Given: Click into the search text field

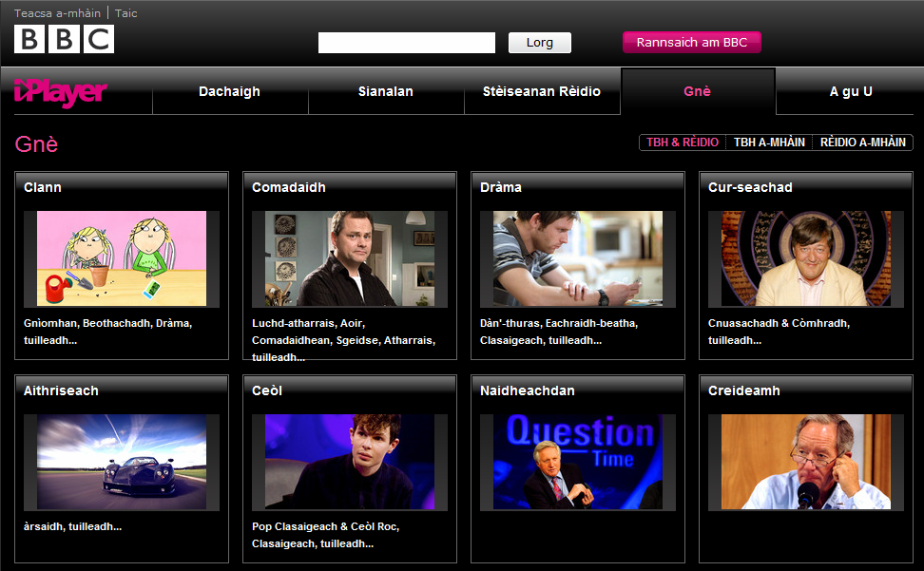Looking at the screenshot, I should pyautogui.click(x=406, y=43).
